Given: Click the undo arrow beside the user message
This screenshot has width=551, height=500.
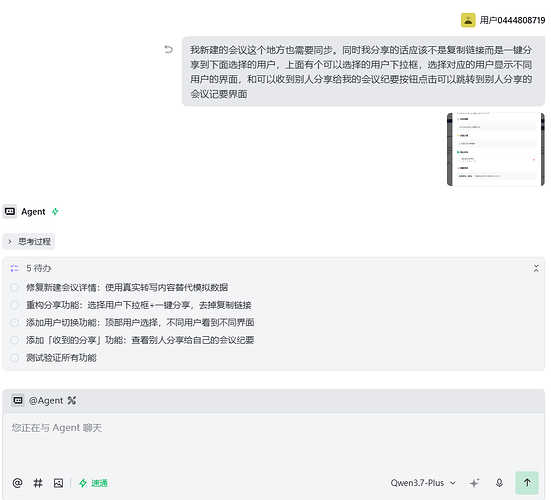Looking at the screenshot, I should pyautogui.click(x=169, y=49).
